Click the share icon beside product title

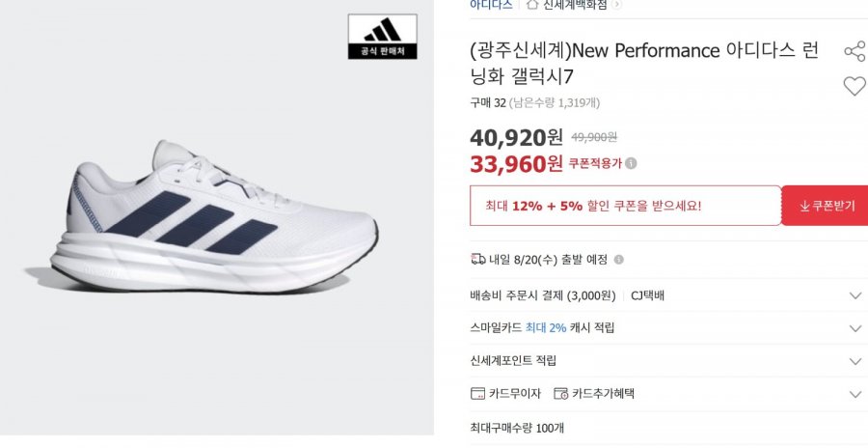tap(854, 51)
